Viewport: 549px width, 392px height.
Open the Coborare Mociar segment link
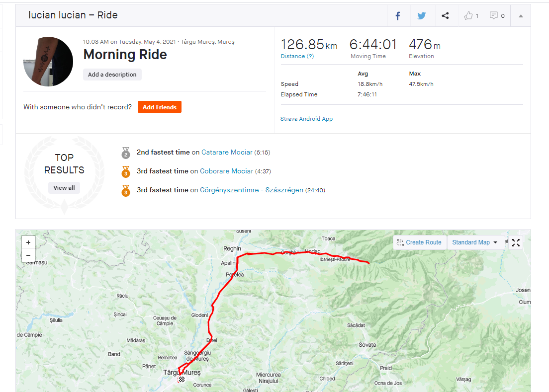click(x=226, y=171)
